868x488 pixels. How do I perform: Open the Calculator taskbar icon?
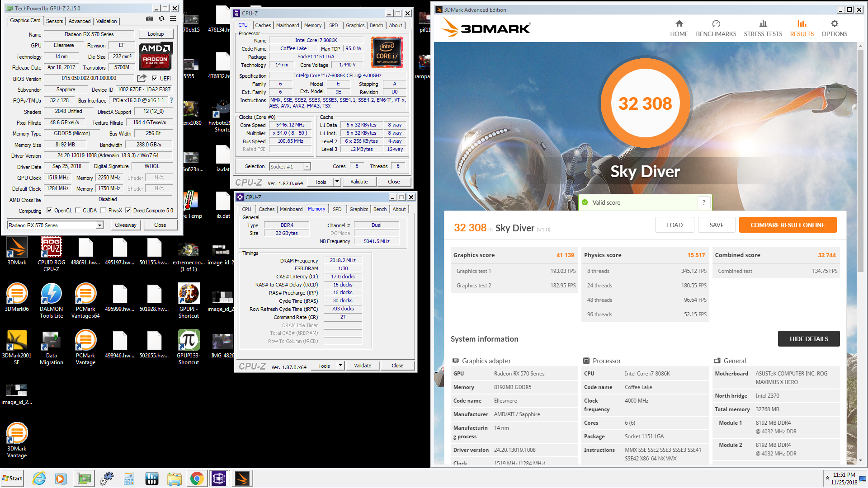point(129,479)
